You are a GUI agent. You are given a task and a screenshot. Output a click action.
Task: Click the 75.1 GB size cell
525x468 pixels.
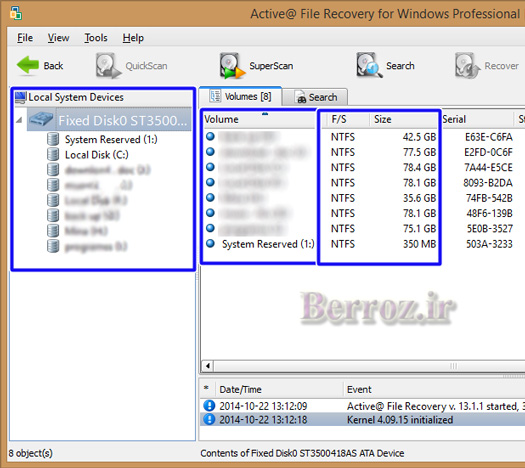click(420, 229)
